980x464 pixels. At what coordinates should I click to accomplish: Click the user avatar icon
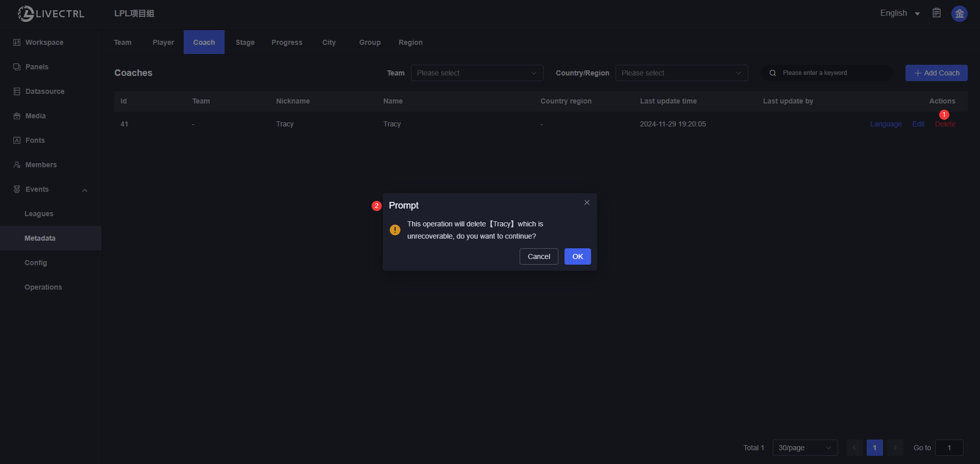(x=959, y=14)
